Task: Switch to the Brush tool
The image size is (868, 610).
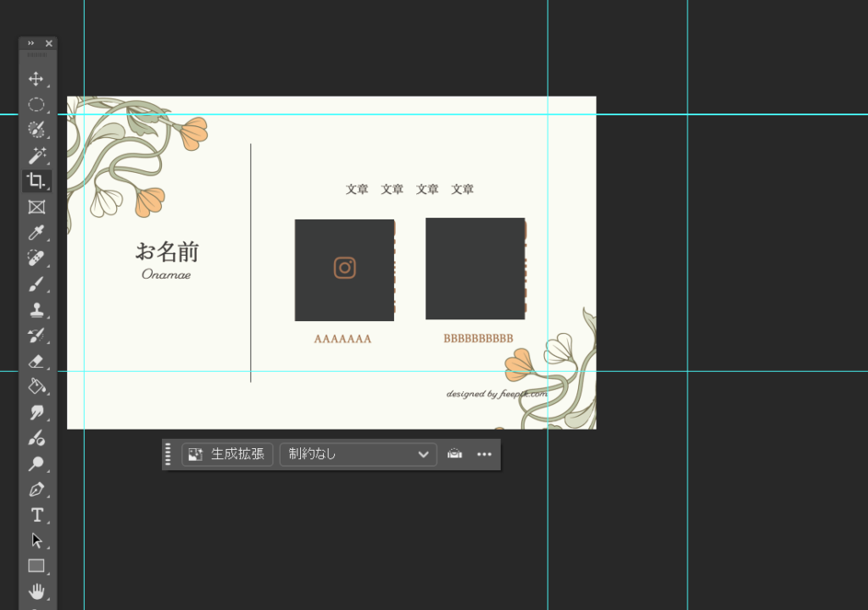Action: (x=36, y=284)
